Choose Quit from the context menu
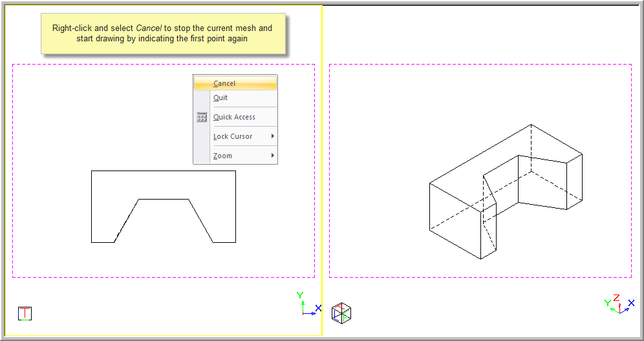644x341 pixels. point(220,98)
